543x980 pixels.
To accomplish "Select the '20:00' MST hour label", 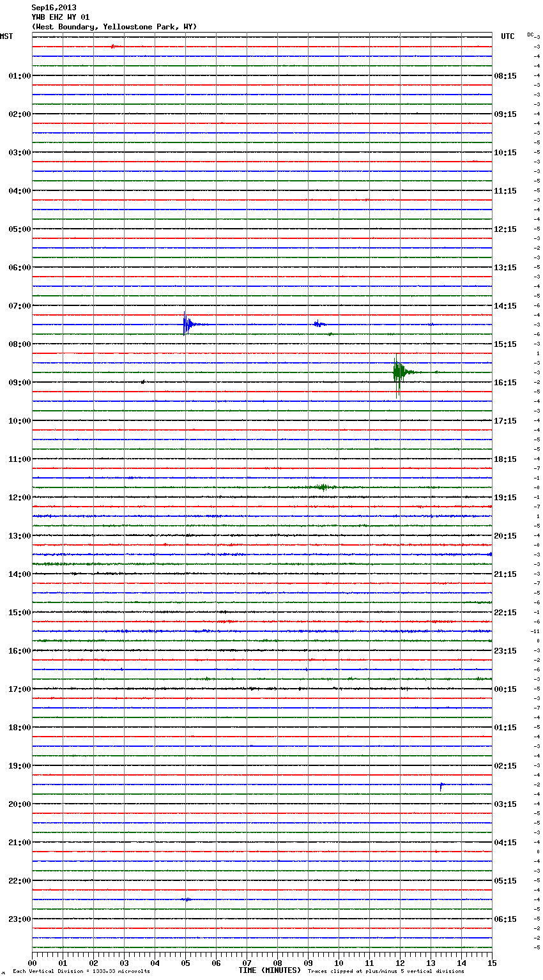I will 19,804.
